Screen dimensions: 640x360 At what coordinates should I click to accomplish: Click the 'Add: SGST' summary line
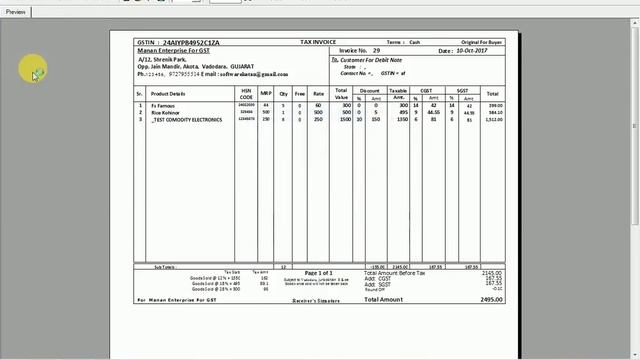coord(377,284)
